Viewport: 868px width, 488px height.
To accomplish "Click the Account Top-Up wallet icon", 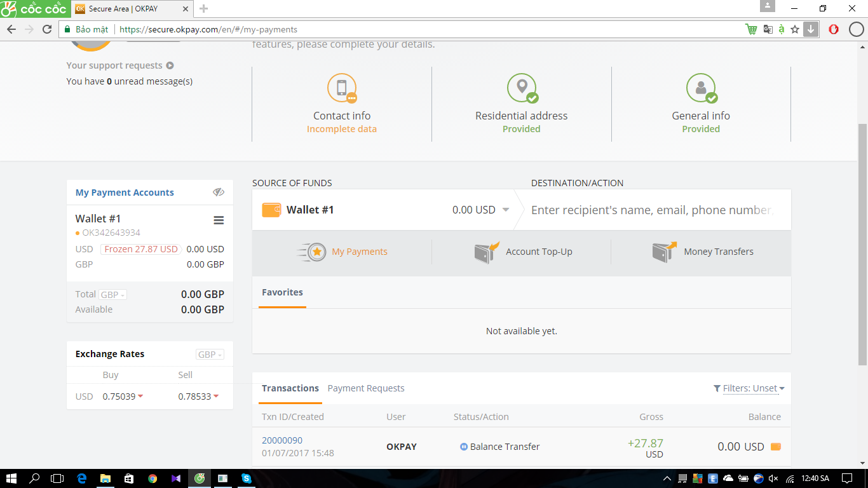I will [486, 252].
